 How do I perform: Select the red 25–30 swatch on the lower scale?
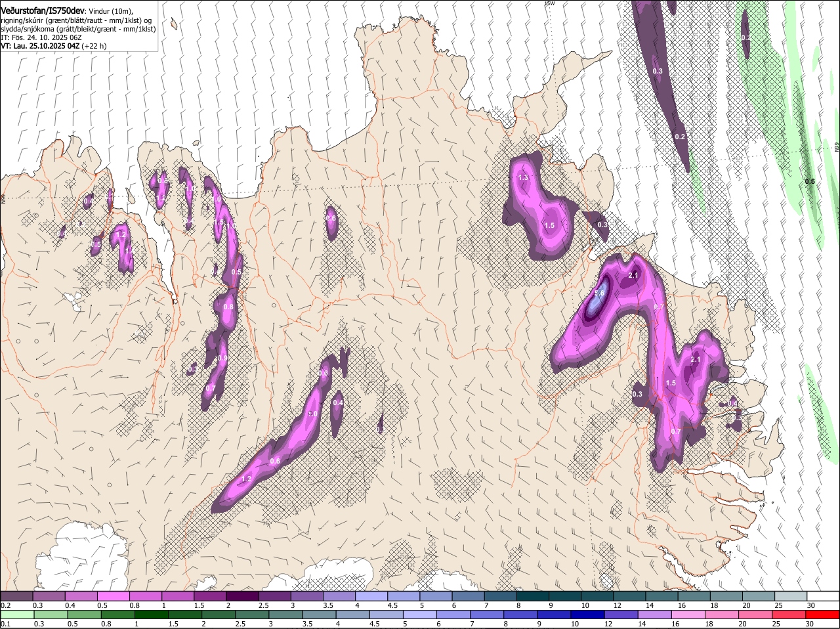[789, 615]
